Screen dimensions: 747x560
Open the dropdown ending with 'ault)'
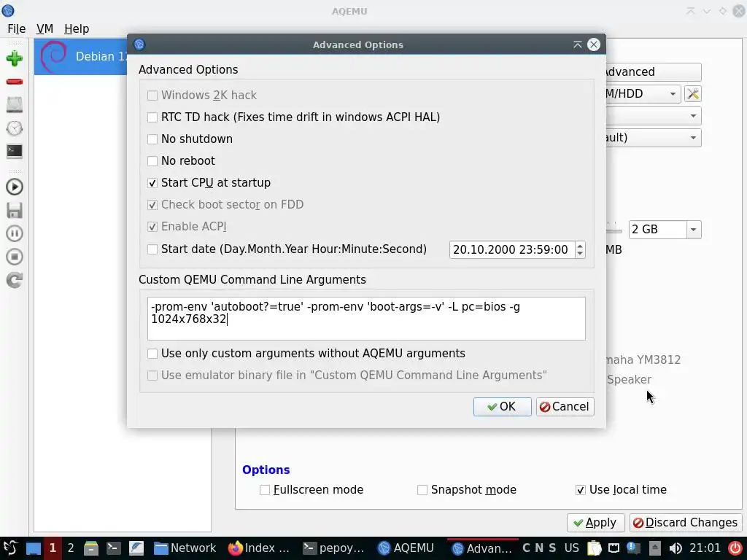point(653,138)
